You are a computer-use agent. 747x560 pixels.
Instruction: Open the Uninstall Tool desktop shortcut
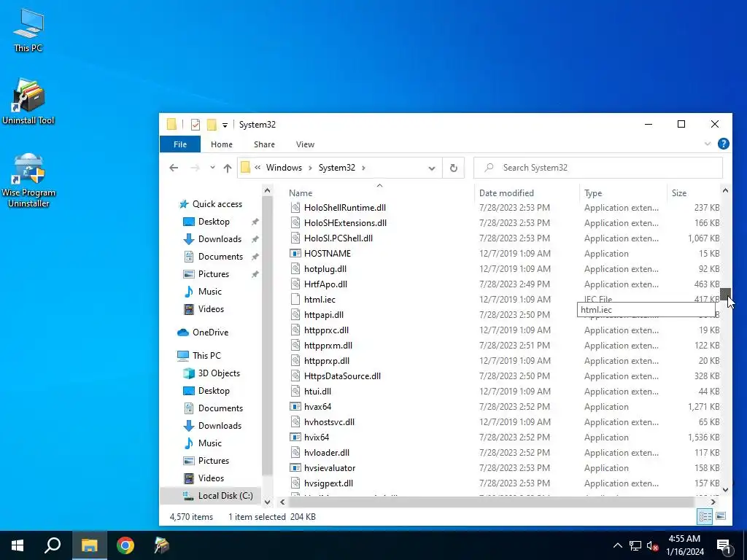(x=28, y=101)
